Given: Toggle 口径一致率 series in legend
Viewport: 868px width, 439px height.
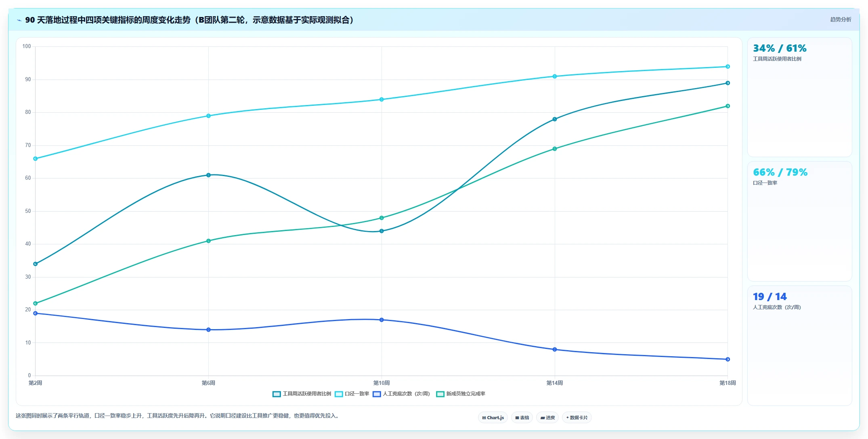Looking at the screenshot, I should 352,394.
